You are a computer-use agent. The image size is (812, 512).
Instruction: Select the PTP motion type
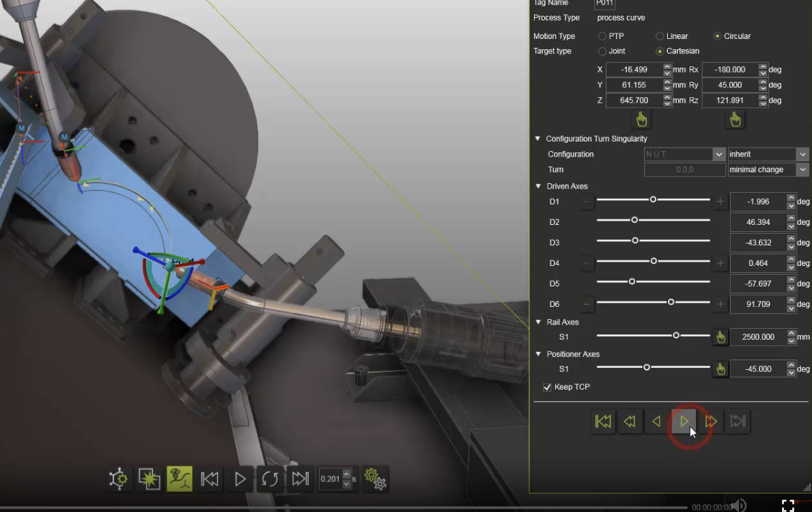(x=602, y=36)
